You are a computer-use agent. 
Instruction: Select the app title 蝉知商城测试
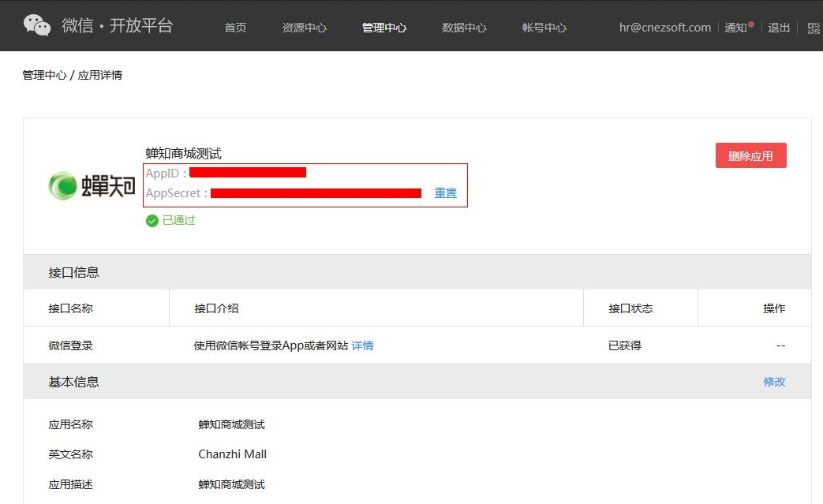click(184, 153)
